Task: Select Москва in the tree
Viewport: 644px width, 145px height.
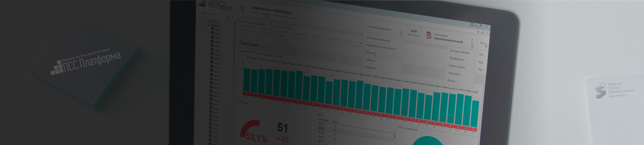Action: point(215,25)
